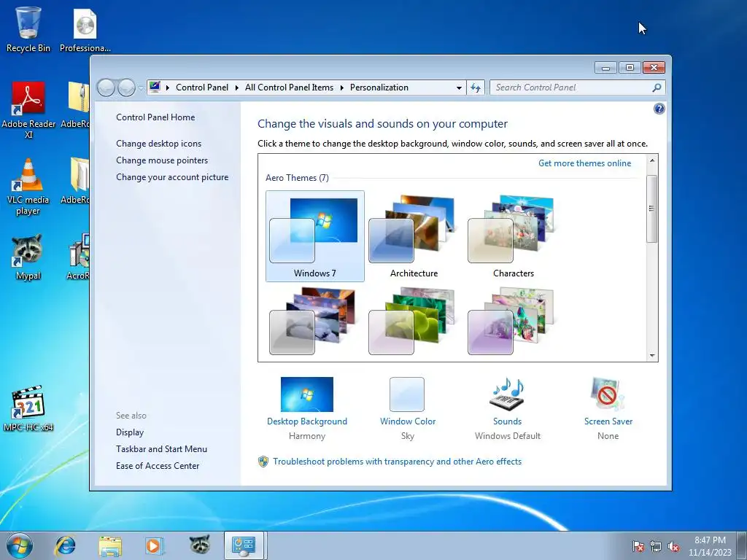Open MPC-HC x64 desktop shortcut

tap(28, 408)
